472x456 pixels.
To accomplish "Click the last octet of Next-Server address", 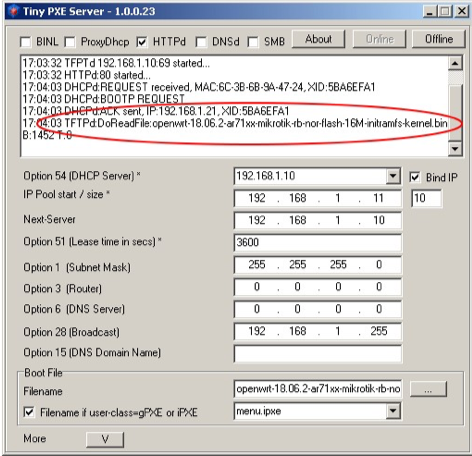I will [x=378, y=220].
